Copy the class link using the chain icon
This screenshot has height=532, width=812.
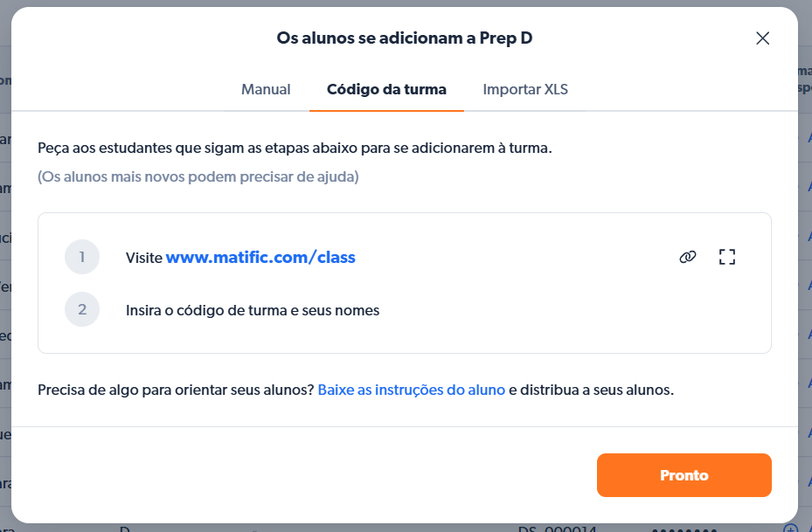pos(688,257)
